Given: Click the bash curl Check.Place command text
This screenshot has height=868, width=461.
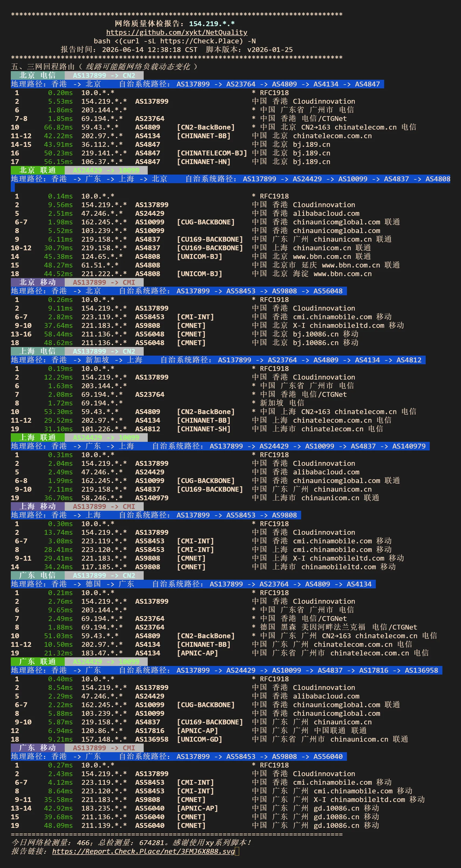Looking at the screenshot, I should (x=175, y=41).
